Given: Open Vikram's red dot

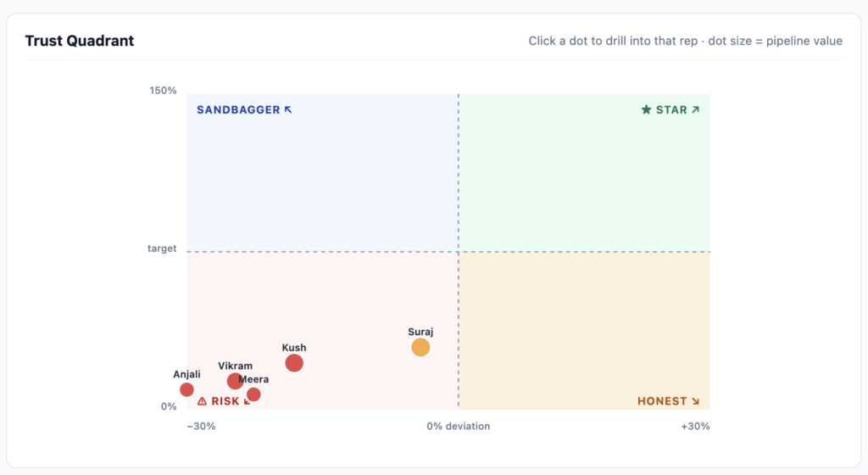Looking at the screenshot, I should pos(235,381).
